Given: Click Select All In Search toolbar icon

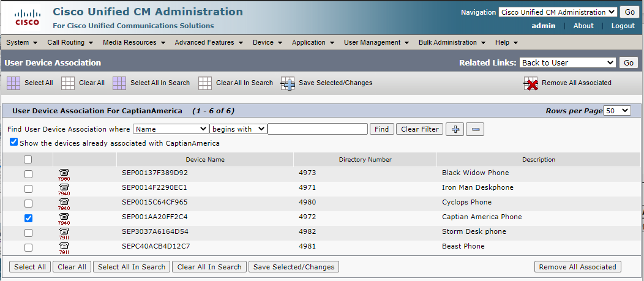Looking at the screenshot, I should [119, 83].
